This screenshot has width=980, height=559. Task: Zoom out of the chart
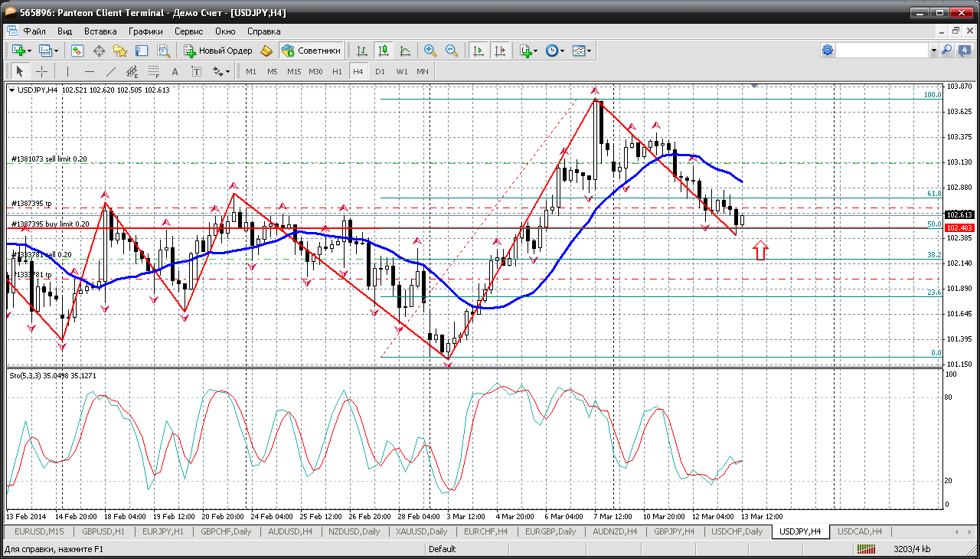pos(452,51)
